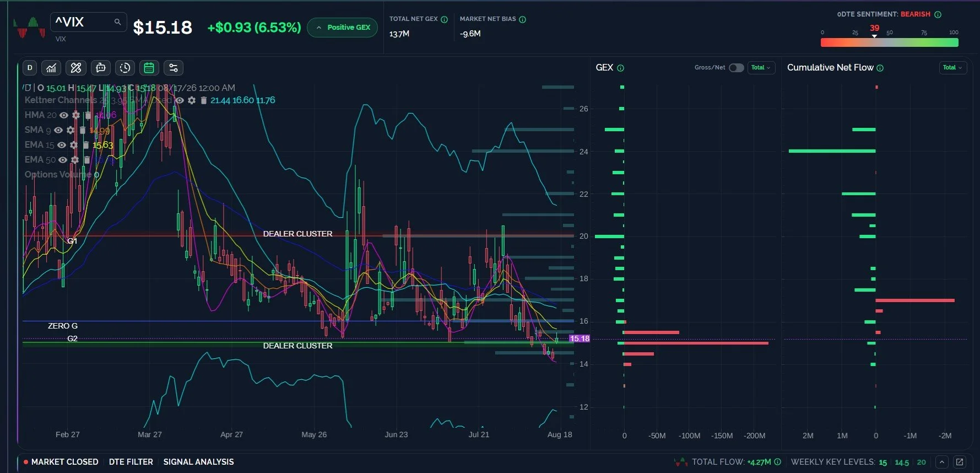Show info for the GEX panel
The image size is (980, 473).
click(x=620, y=68)
